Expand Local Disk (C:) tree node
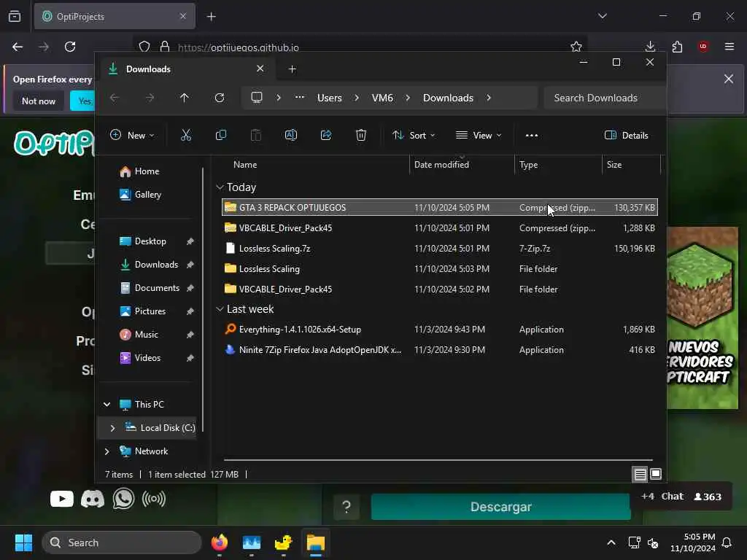 click(112, 428)
